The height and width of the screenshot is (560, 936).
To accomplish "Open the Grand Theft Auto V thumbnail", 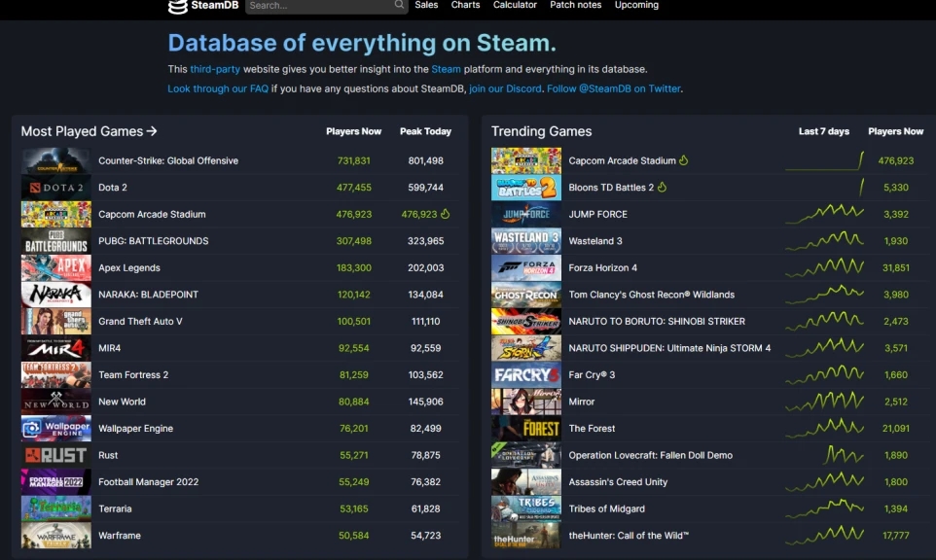I will coord(56,322).
